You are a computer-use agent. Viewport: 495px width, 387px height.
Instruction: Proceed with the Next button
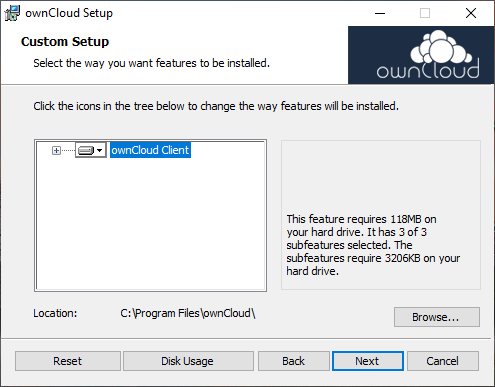click(x=368, y=361)
